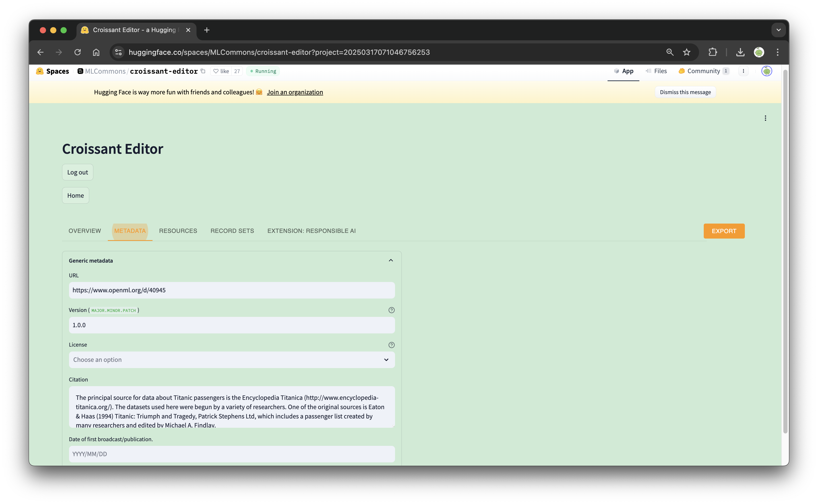Open the License dropdown
The width and height of the screenshot is (818, 504).
coord(232,360)
